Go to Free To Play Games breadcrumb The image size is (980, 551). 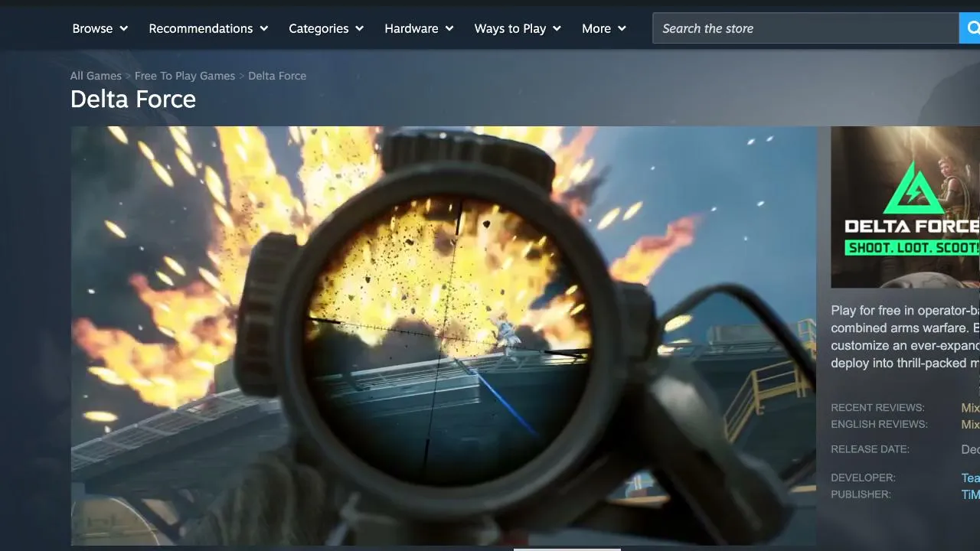[x=185, y=76]
